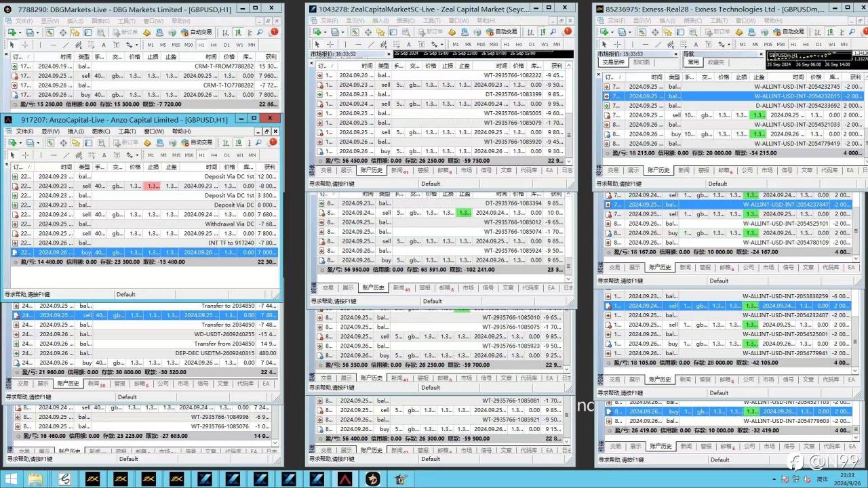Open Market Watch icon in Anzo Capital window
This screenshot has width=868, height=488.
point(50,142)
